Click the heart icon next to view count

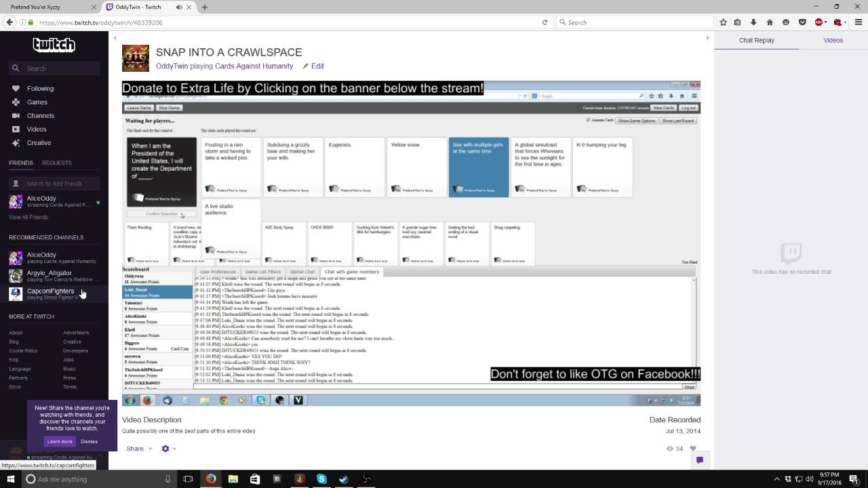point(693,449)
